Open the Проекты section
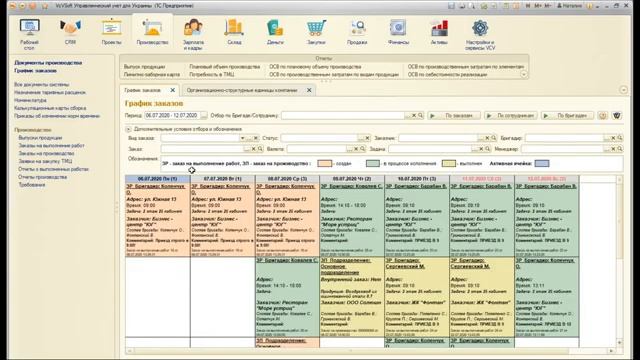This screenshot has height=360, width=640. (111, 32)
